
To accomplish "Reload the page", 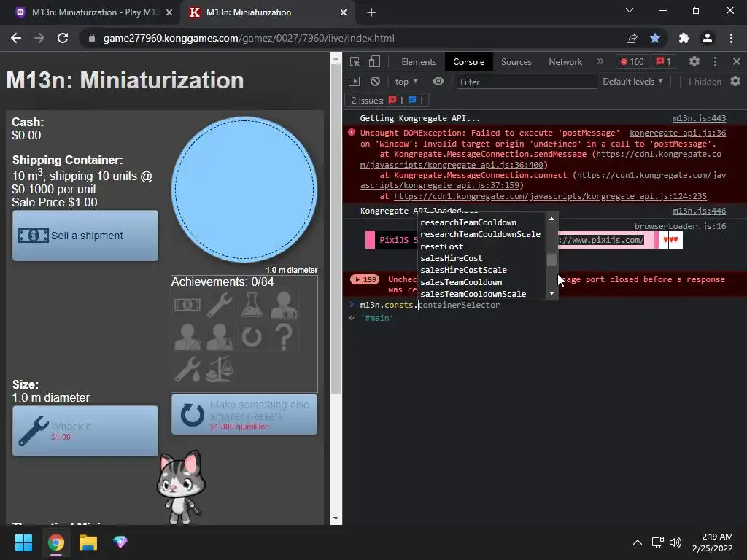I will (63, 38).
